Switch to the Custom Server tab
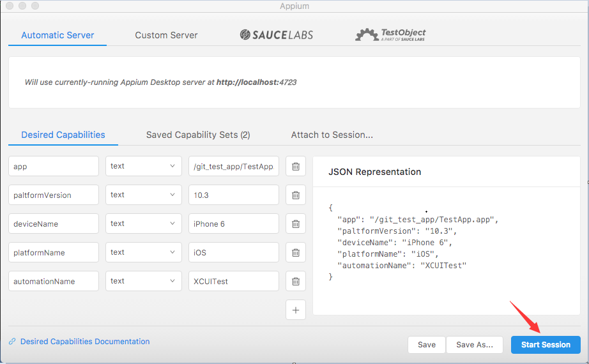Viewport: 589px width, 364px height. point(166,35)
